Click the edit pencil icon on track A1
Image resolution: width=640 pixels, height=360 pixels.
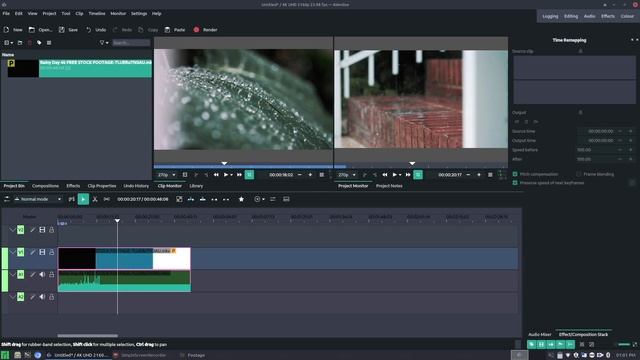click(x=33, y=275)
